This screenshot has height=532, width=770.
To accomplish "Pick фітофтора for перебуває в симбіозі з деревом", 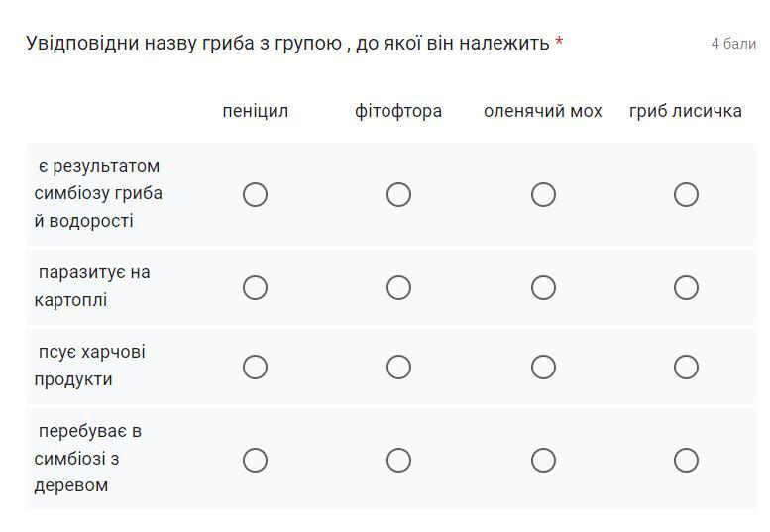I will 398,460.
